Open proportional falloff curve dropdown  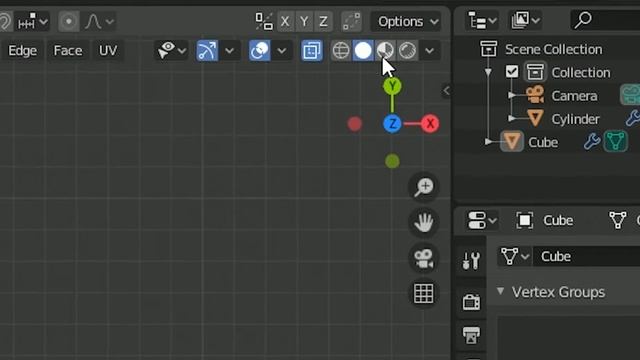[99, 21]
